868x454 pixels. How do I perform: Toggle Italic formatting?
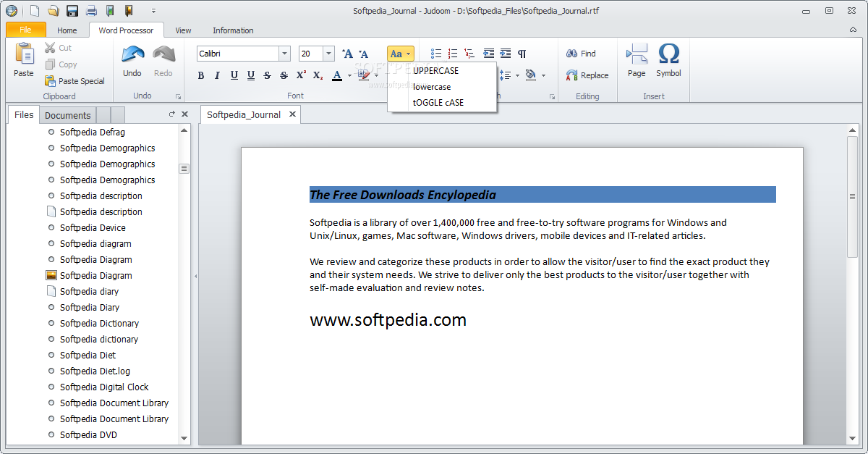coord(217,75)
